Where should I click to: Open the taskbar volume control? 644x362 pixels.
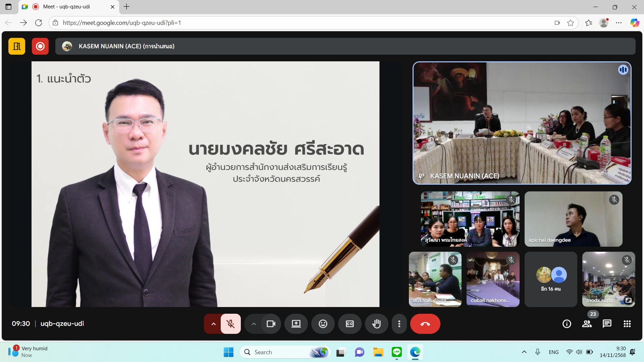(579, 352)
